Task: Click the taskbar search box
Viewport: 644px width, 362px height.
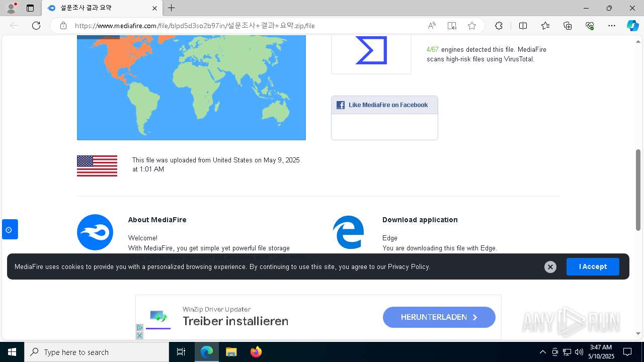Action: 97,352
